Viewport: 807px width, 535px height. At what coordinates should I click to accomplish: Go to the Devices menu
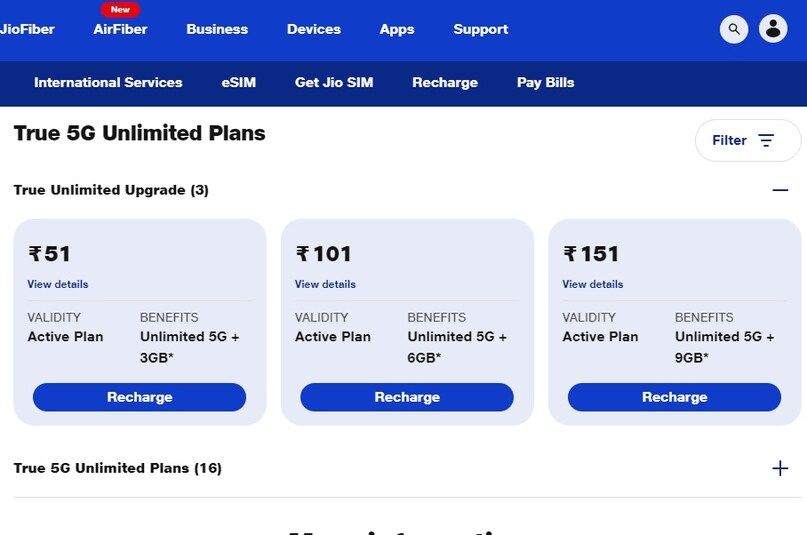click(314, 29)
